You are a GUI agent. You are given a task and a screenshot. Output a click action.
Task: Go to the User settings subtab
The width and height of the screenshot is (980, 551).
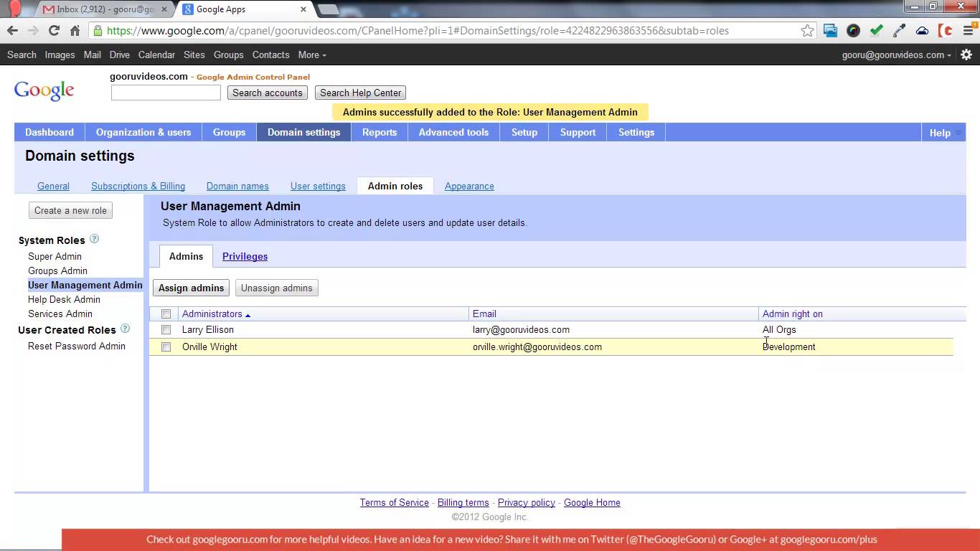coord(318,186)
